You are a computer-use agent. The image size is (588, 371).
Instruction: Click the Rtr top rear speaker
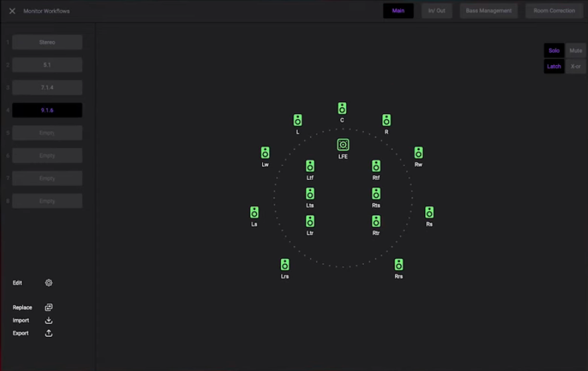[x=376, y=221]
